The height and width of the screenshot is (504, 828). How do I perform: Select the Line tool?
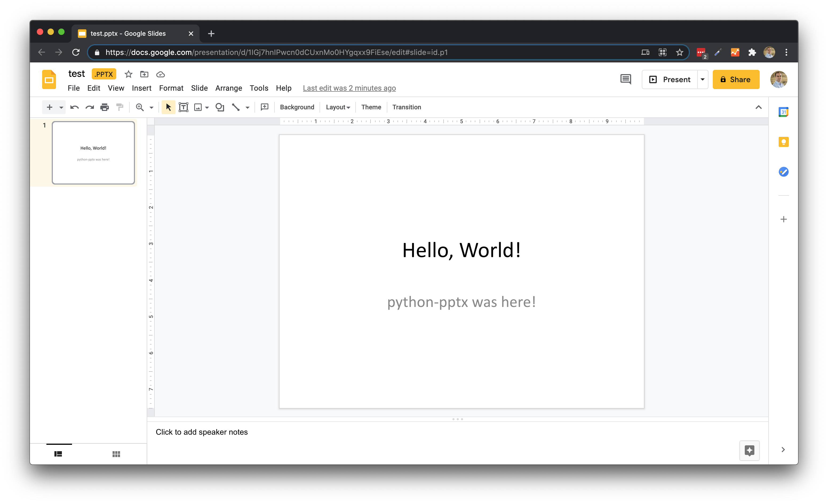tap(236, 107)
